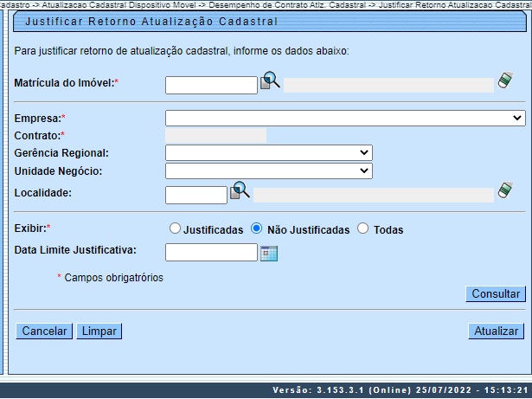Open the calendar picker for Data Limite Justificativa
Viewport: 532px width, 399px height.
269,253
